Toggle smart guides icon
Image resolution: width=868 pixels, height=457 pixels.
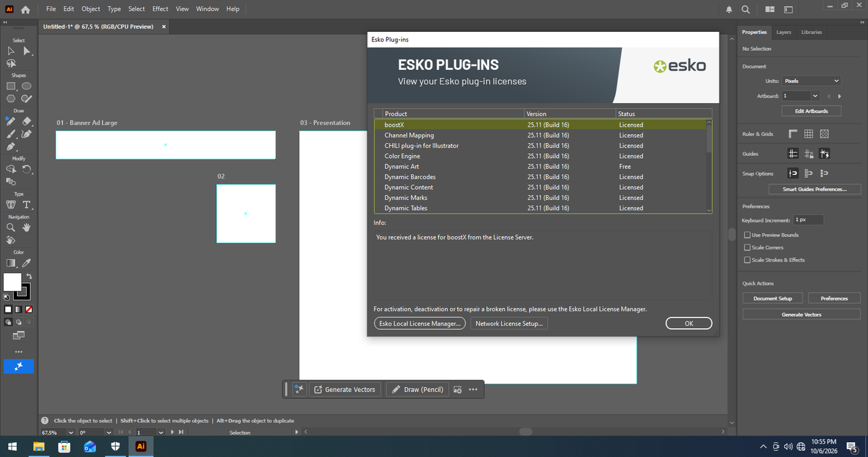pyautogui.click(x=825, y=154)
